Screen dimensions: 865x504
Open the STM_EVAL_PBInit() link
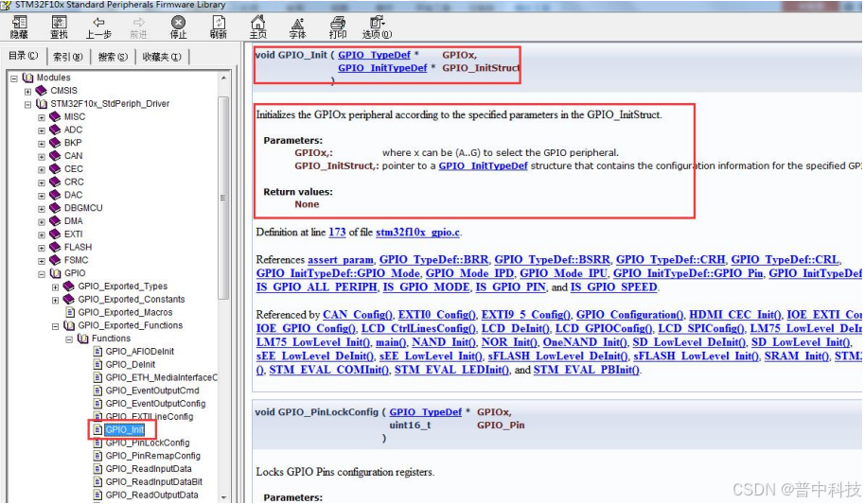[x=587, y=371]
